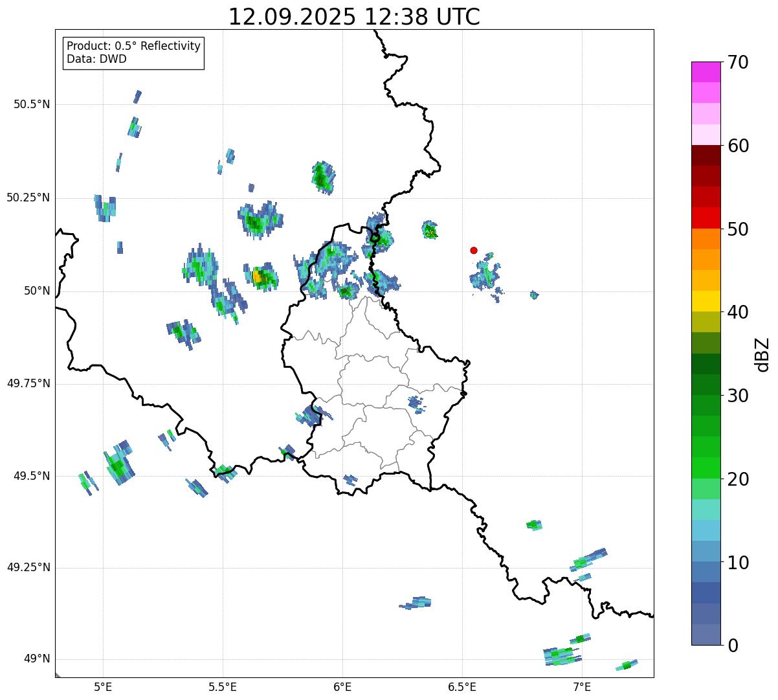Select the 6°E longitude axis label
This screenshot has width=778, height=700.
(x=342, y=686)
